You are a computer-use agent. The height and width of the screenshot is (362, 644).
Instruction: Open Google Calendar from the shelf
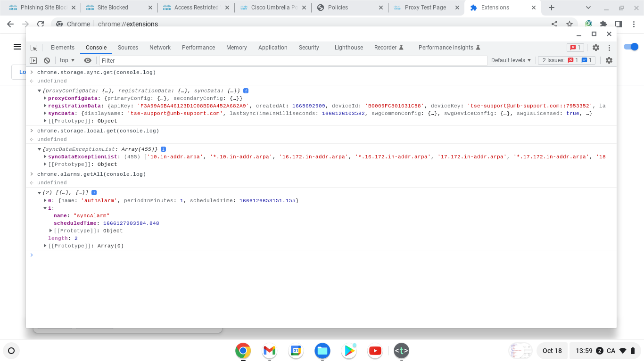click(296, 351)
